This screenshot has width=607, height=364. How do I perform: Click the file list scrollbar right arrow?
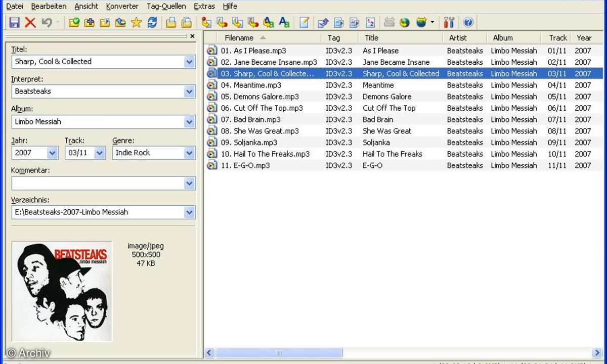597,352
